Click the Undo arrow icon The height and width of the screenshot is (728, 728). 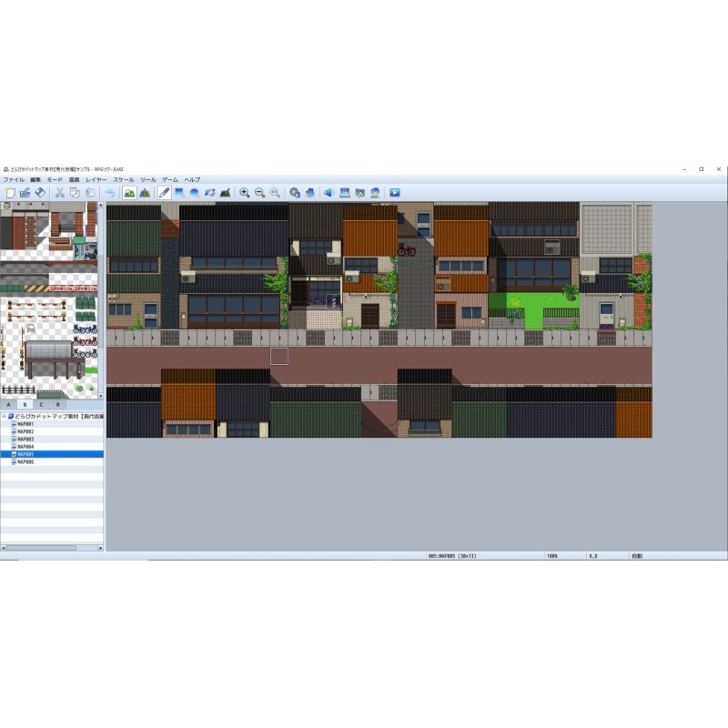[x=110, y=193]
